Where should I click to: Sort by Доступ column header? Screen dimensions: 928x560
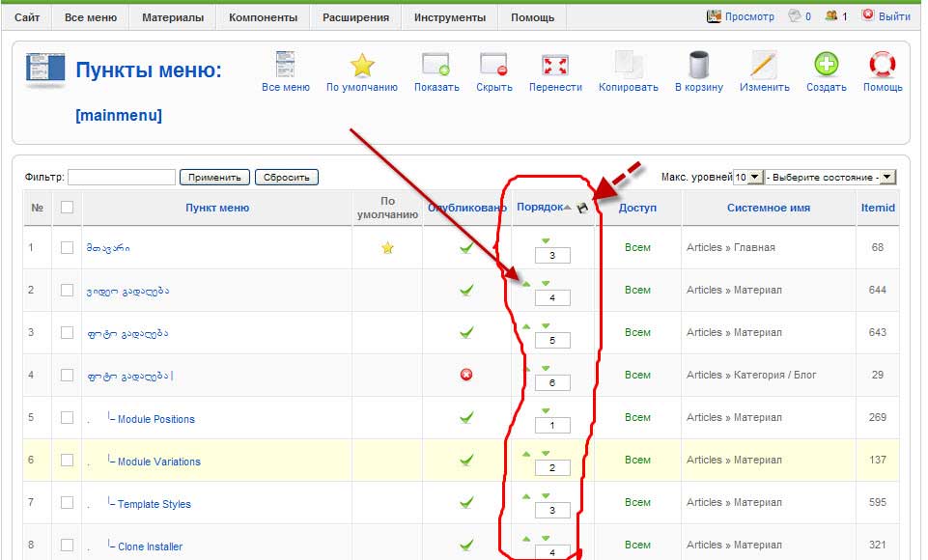point(637,208)
